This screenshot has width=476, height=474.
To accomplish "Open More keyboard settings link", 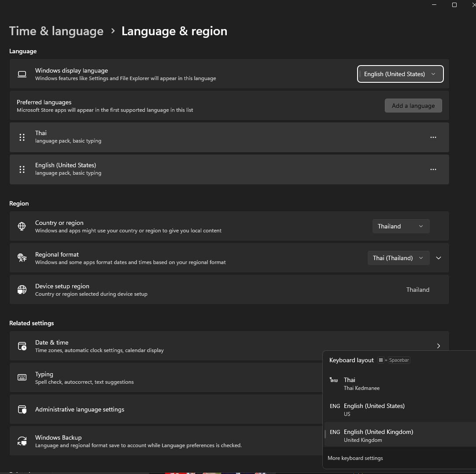I will click(355, 458).
